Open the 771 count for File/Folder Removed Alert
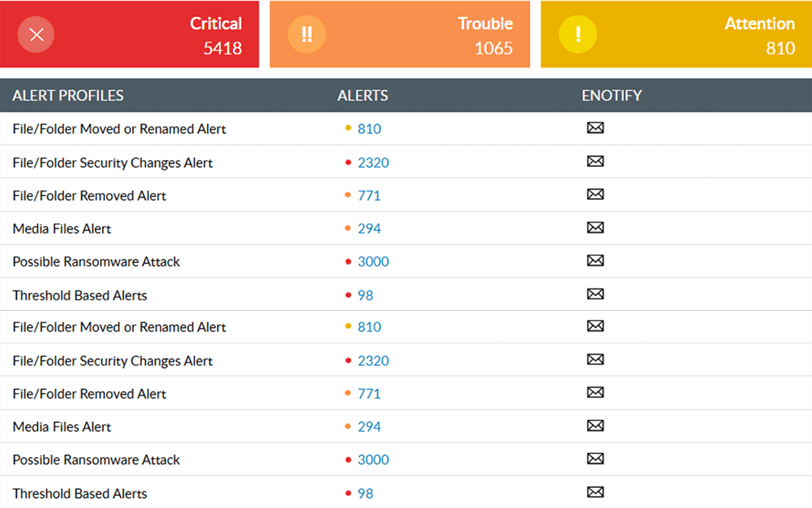 (369, 195)
